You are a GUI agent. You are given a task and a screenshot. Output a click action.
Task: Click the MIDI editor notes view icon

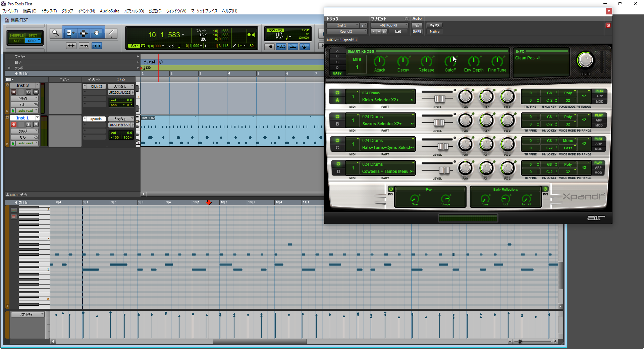(x=14, y=210)
